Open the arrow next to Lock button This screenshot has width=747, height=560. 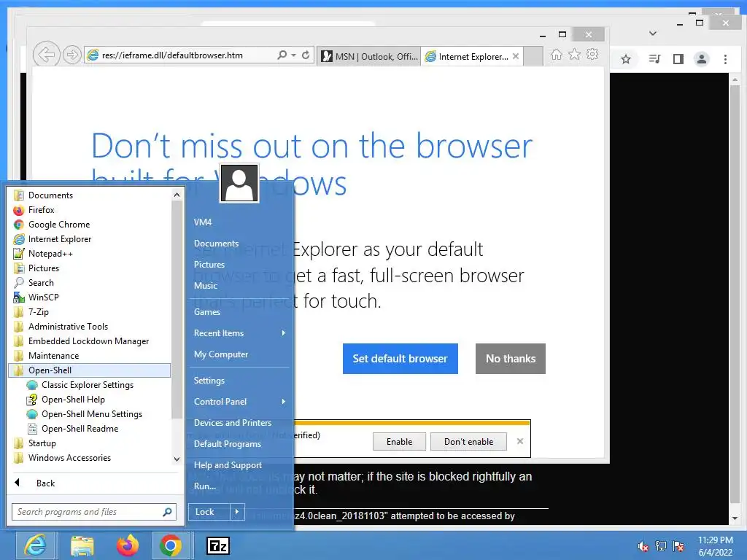coord(237,512)
